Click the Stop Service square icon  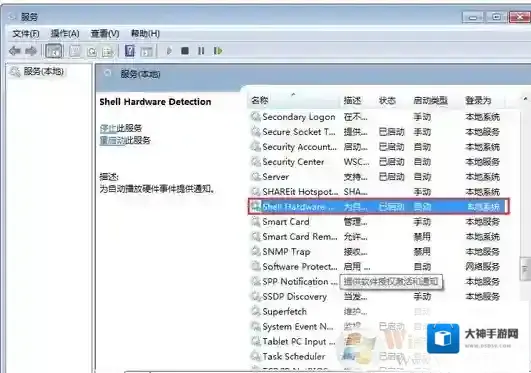point(185,51)
